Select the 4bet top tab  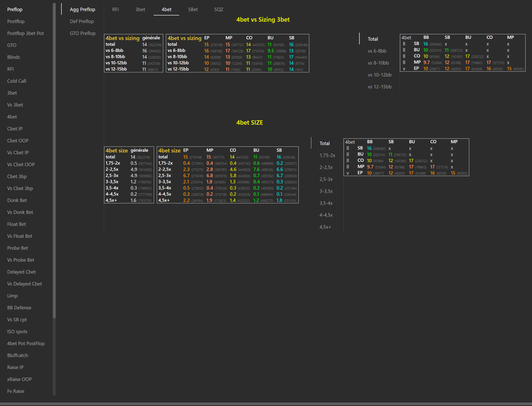167,9
